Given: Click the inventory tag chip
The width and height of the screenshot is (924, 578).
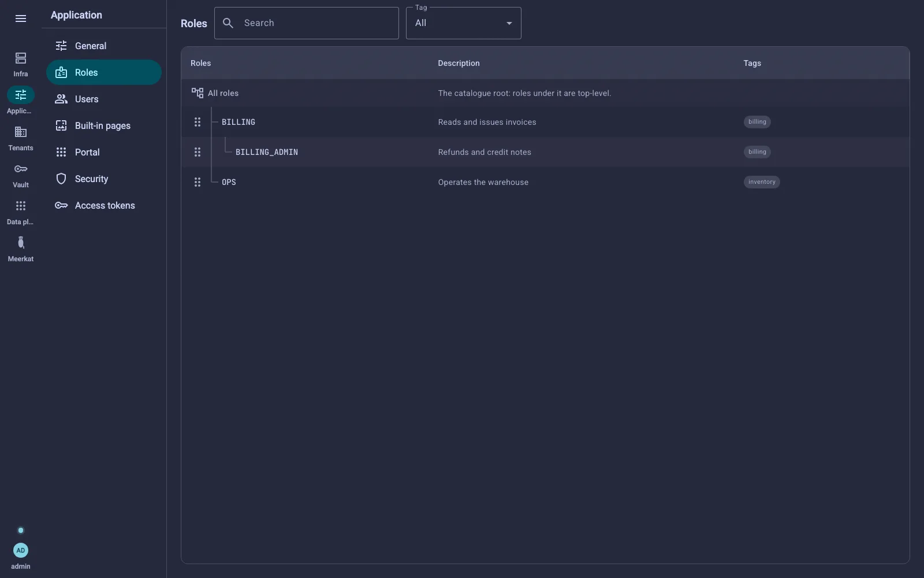Looking at the screenshot, I should [x=762, y=182].
